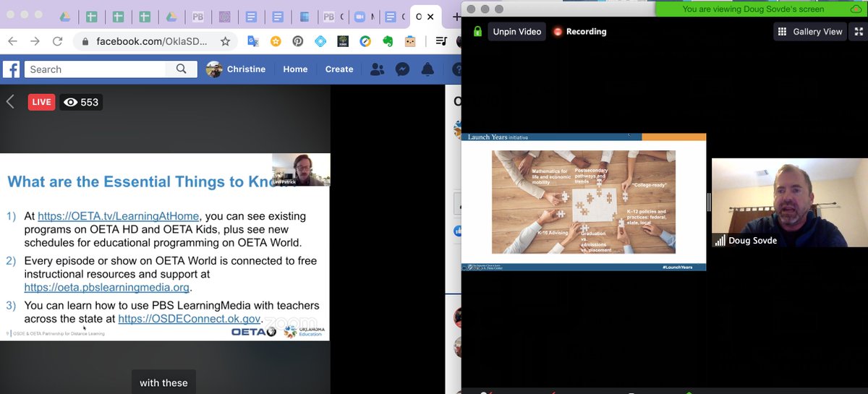
Task: Click the Launch Years shared slide in Zoom
Action: 584,202
